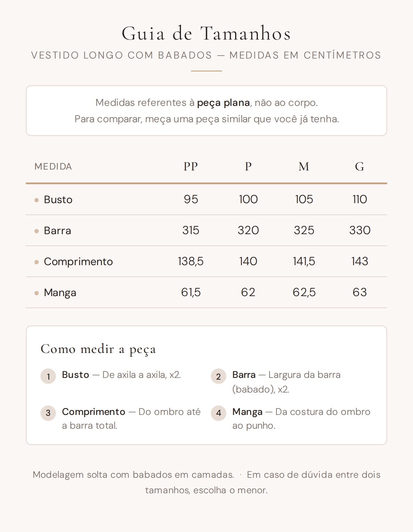Select the G size column header
Image resolution: width=413 pixels, height=532 pixels.
point(359,166)
